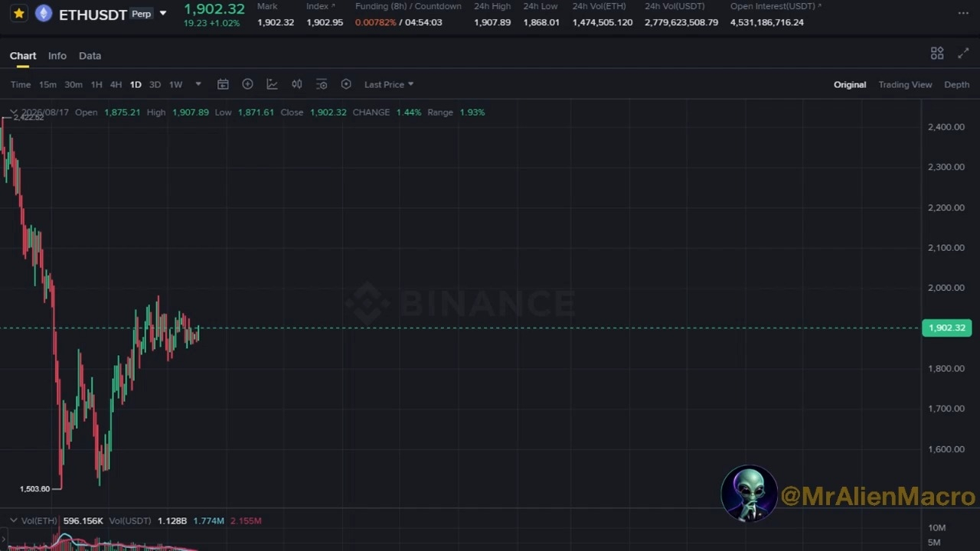
Task: Open the Last Price dropdown
Action: (389, 84)
